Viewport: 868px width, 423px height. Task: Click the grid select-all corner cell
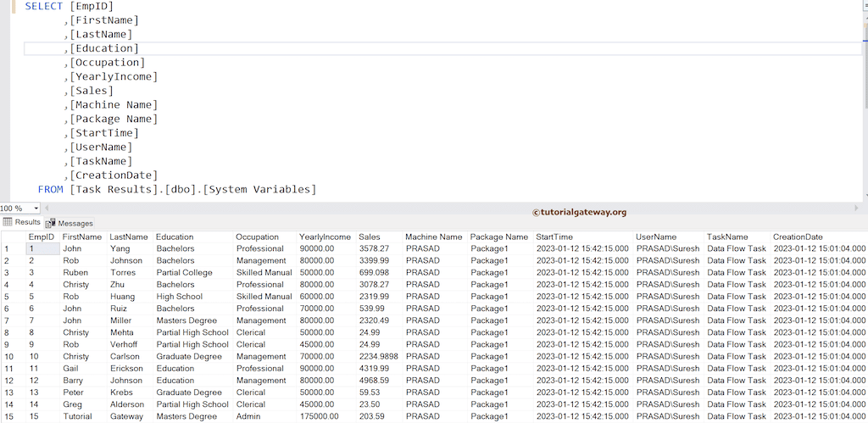[x=13, y=237]
